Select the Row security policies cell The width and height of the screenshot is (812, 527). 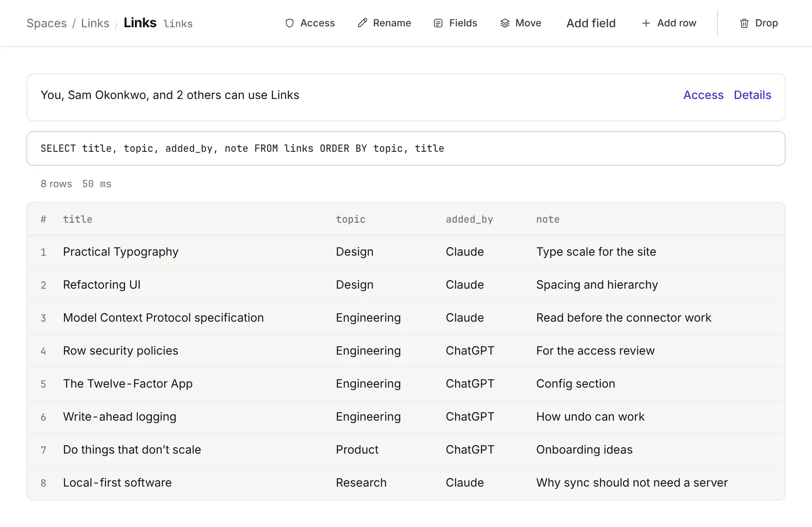pos(121,351)
